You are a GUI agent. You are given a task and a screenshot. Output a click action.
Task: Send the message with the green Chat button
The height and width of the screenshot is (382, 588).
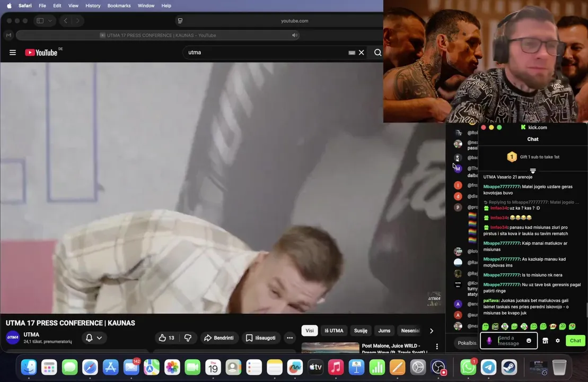coord(575,341)
